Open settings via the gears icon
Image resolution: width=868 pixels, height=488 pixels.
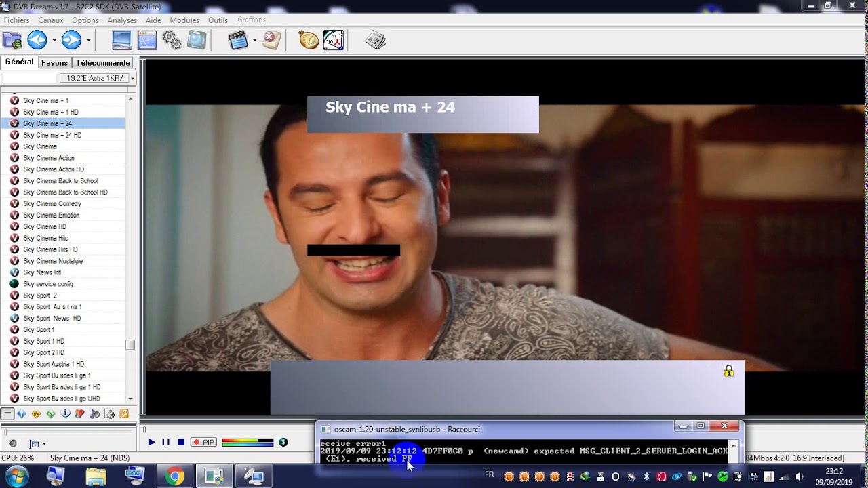(x=172, y=41)
